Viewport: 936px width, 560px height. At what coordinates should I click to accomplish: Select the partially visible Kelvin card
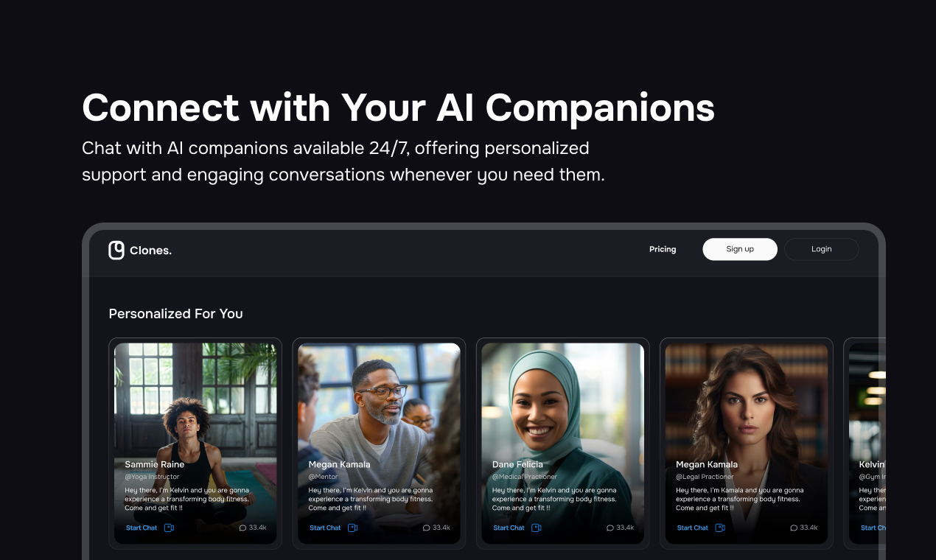(865, 444)
